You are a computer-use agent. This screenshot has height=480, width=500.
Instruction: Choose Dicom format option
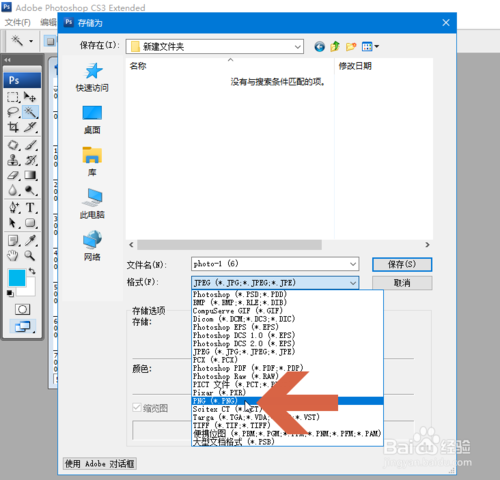(288, 319)
